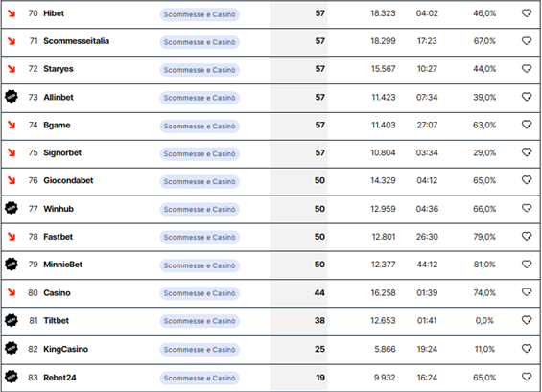
Task: Click the red down arrow next to Bgame
Action: coord(12,125)
